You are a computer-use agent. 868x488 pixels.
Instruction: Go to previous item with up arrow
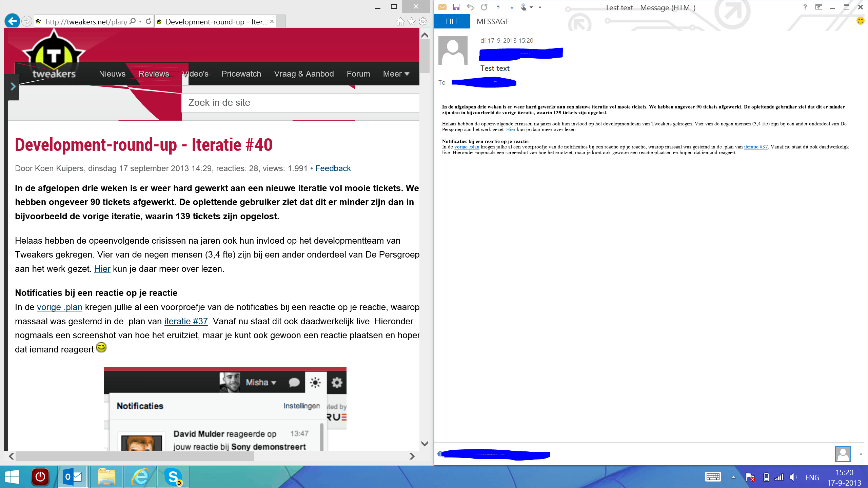(498, 7)
